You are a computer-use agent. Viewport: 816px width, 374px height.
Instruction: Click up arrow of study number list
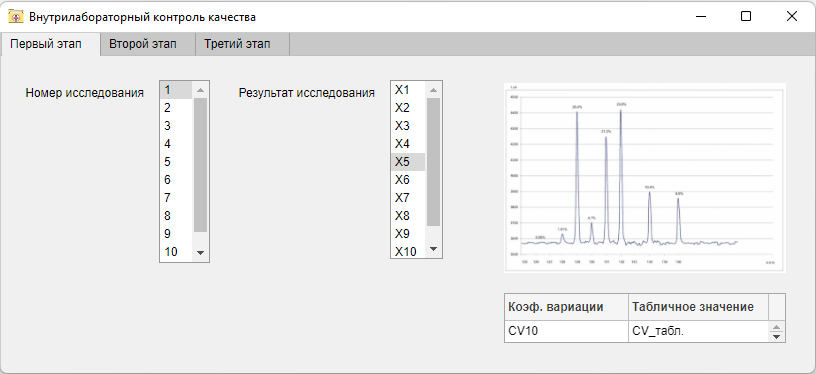pyautogui.click(x=200, y=89)
